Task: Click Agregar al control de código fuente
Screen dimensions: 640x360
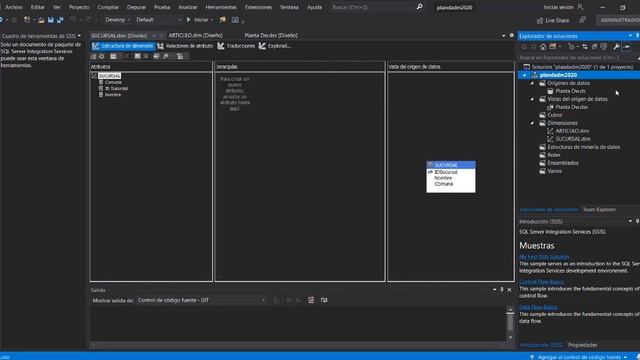Action: click(x=579, y=357)
